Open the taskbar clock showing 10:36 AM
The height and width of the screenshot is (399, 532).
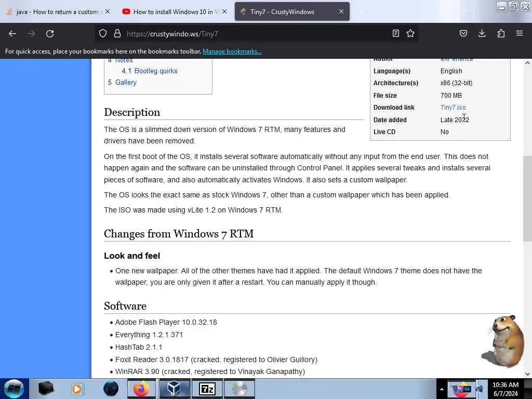pyautogui.click(x=506, y=389)
